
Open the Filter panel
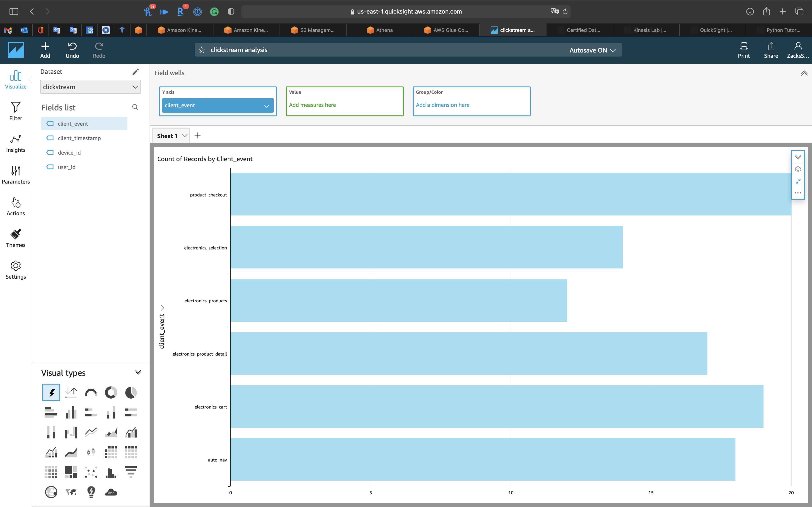tap(15, 111)
